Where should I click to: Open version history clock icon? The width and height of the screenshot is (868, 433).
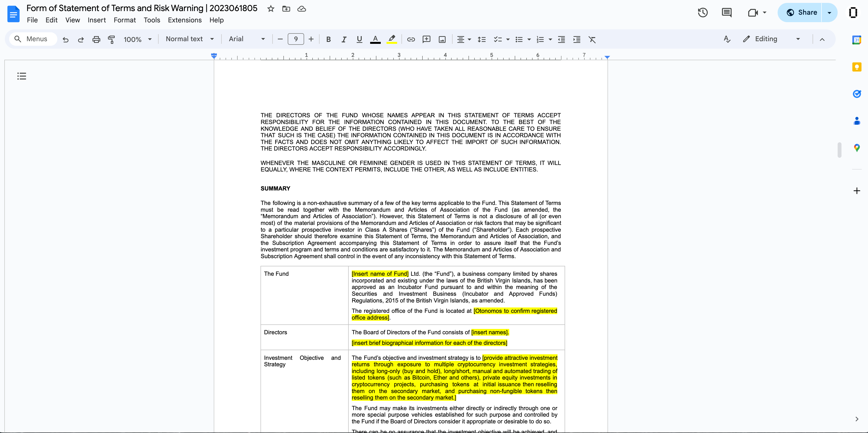(702, 13)
